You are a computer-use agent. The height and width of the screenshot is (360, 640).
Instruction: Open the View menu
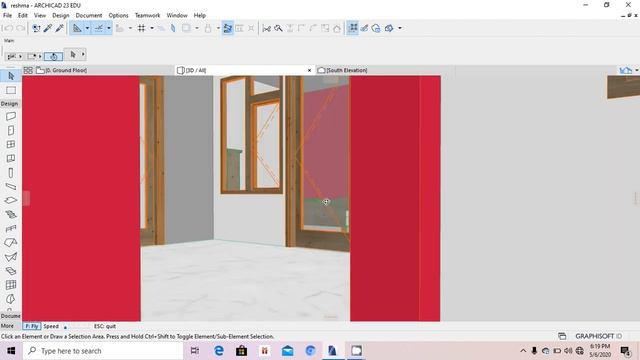40,15
